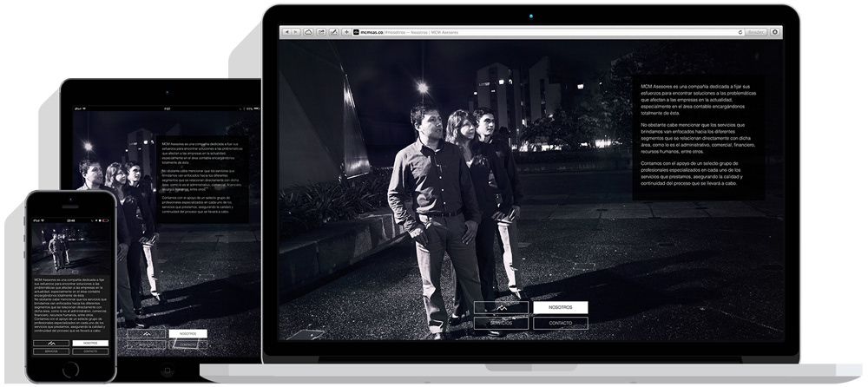Image resolution: width=868 pixels, height=387 pixels.
Task: Click the share icon in the laptop browser toolbar
Action: (x=321, y=32)
